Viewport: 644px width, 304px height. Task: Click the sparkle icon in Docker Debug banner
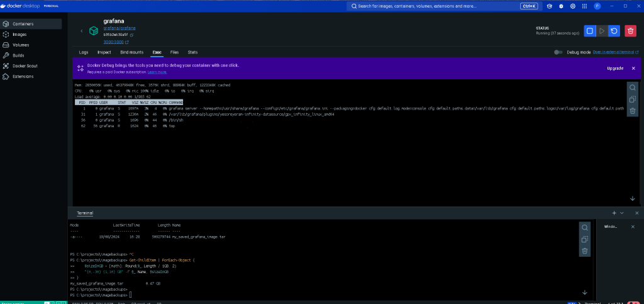click(80, 68)
